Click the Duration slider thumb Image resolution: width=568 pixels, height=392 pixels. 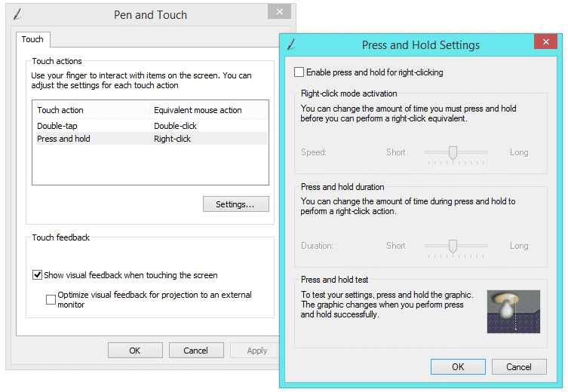click(453, 247)
